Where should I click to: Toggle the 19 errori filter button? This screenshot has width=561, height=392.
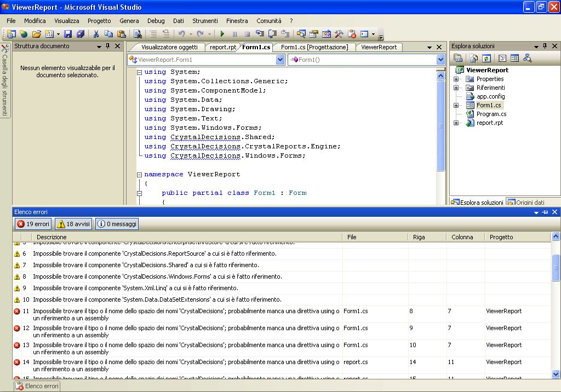tap(33, 224)
